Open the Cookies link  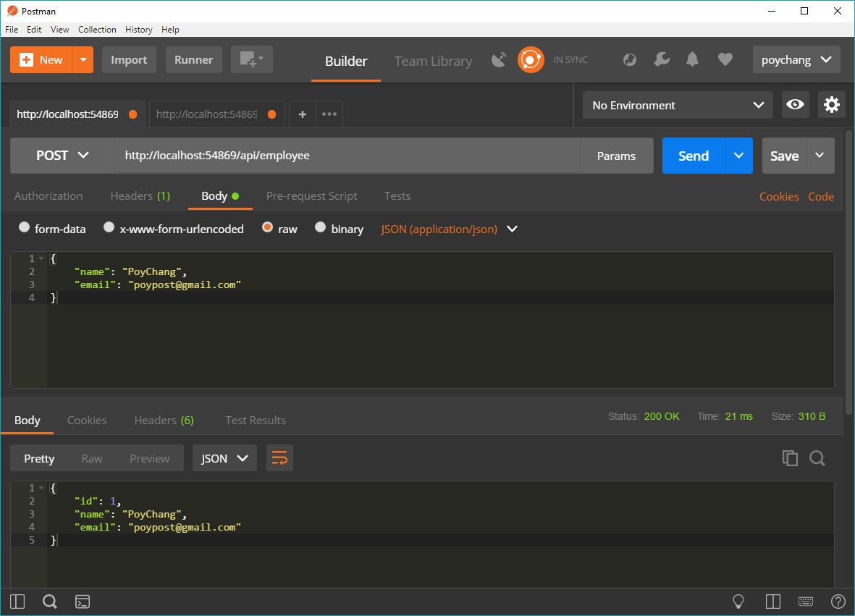(x=779, y=196)
